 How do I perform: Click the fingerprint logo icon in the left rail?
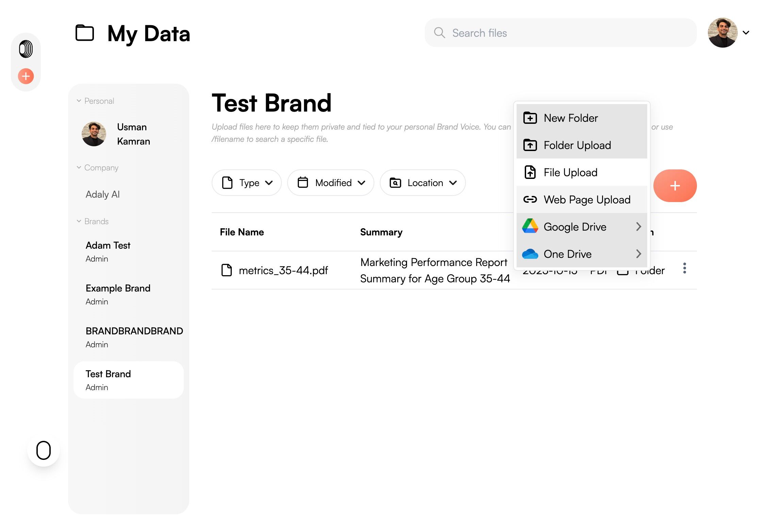(x=26, y=49)
